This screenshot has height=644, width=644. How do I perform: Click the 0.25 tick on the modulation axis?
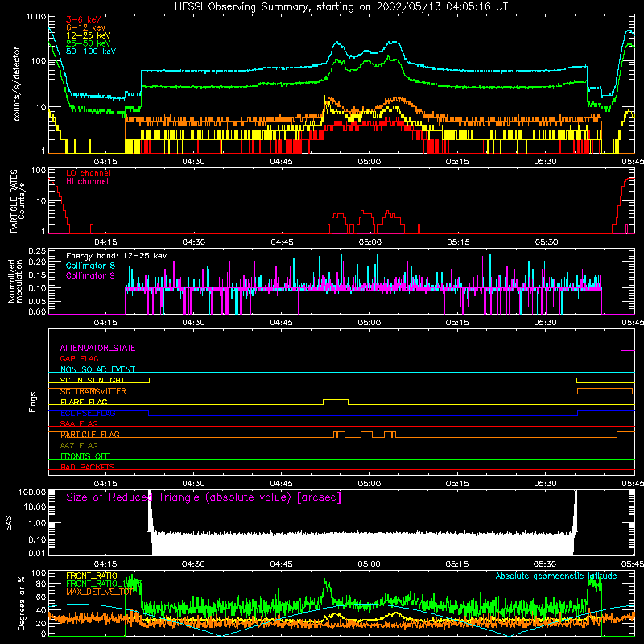37,251
